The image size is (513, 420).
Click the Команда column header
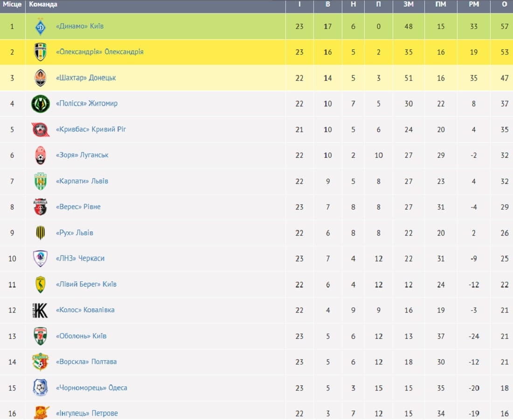tap(43, 4)
